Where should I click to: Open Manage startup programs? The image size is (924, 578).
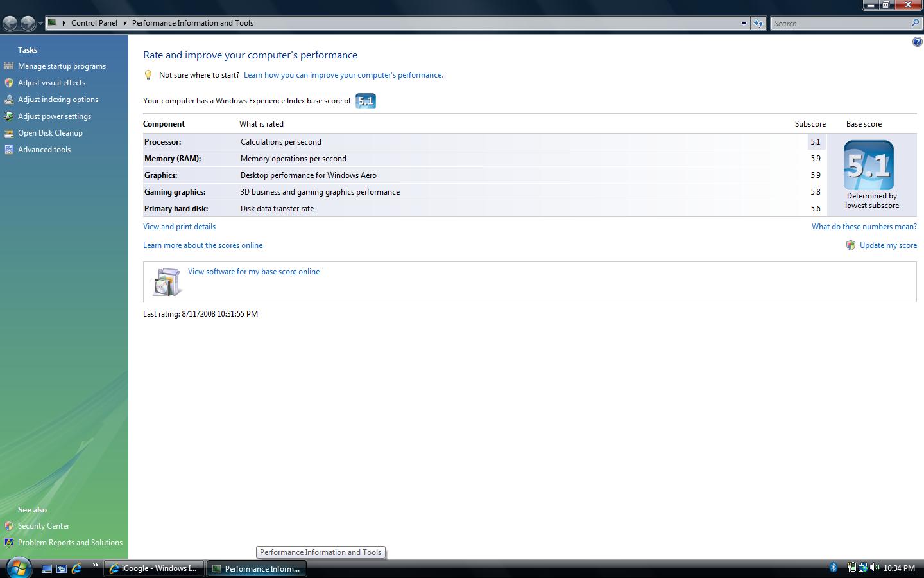pyautogui.click(x=62, y=66)
